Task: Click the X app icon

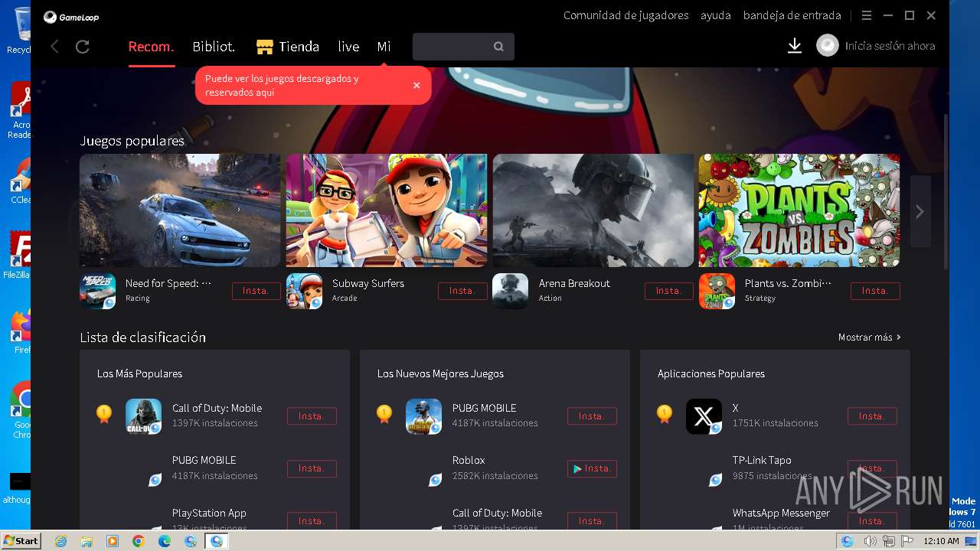Action: (x=704, y=416)
